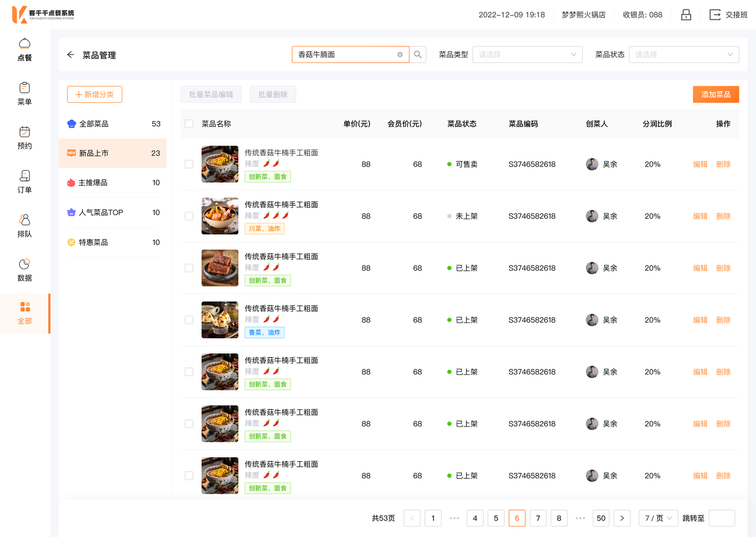Click the braised pork dish thumbnail
Viewport: 756px width, 537px height.
click(x=220, y=268)
